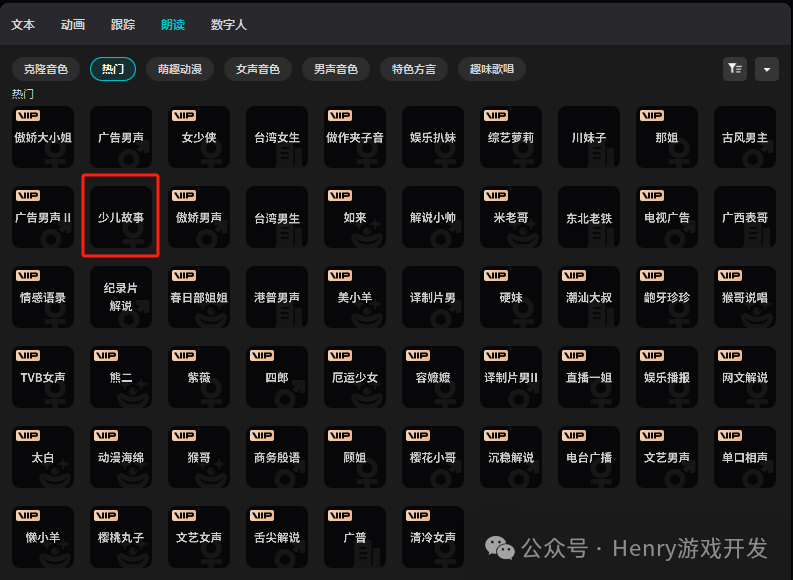
Task: Select the 译制片男 voice card
Action: tap(433, 297)
